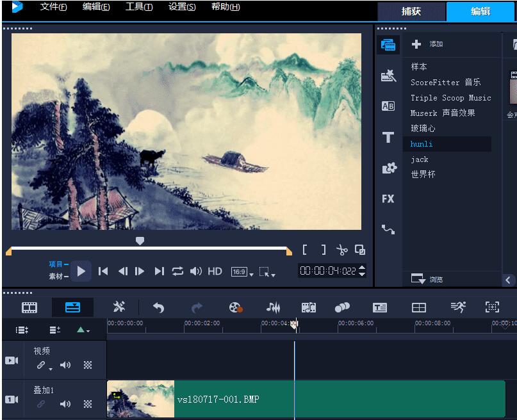The image size is (517, 420).
Task: Click the undo arrow icon
Action: tap(158, 307)
